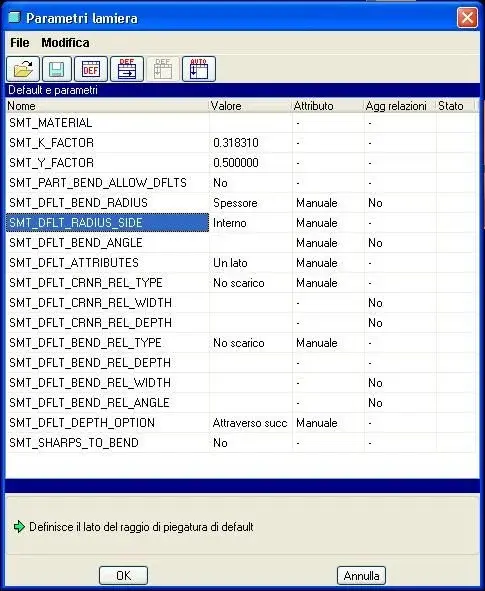Click the save floppy disk icon

[x=57, y=69]
